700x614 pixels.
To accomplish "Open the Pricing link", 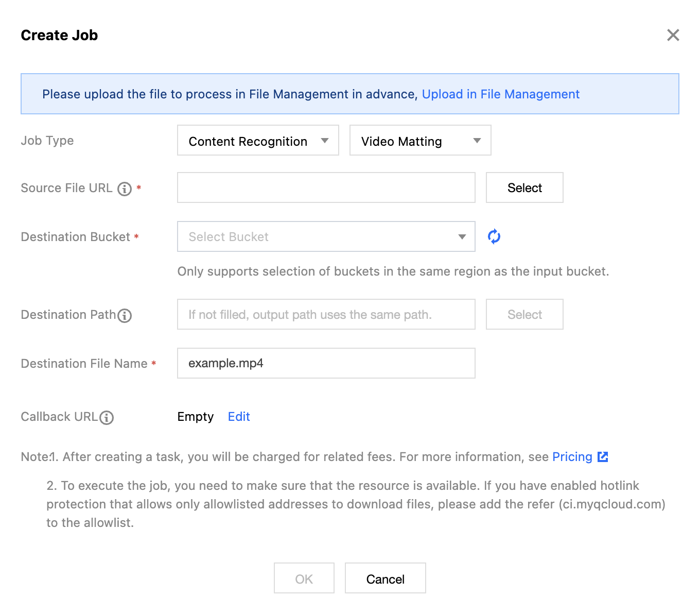I will point(572,457).
